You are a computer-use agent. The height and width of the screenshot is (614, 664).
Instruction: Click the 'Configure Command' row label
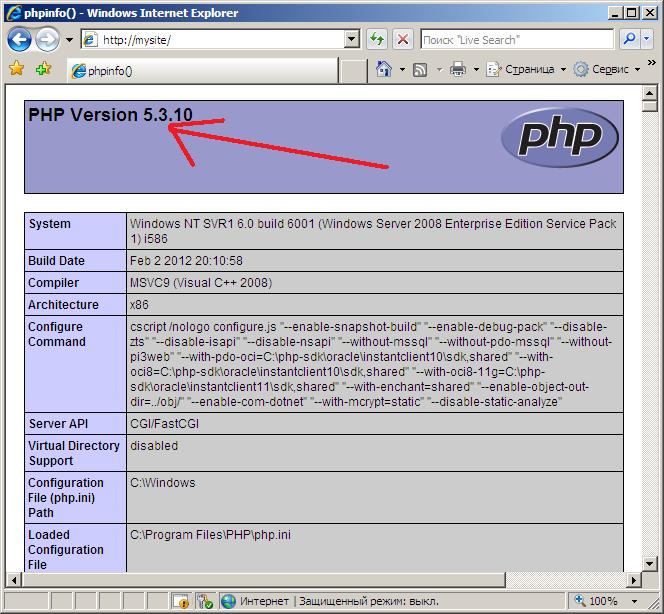57,334
